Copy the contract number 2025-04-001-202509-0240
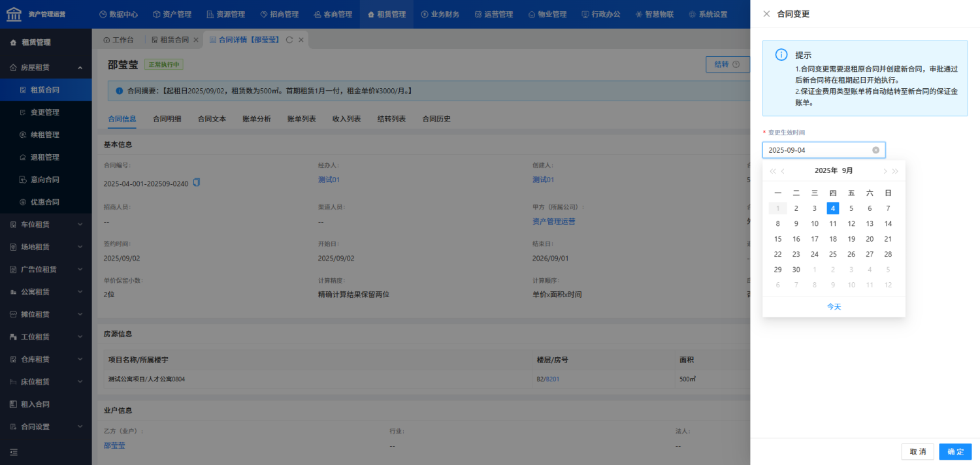 pos(197,183)
